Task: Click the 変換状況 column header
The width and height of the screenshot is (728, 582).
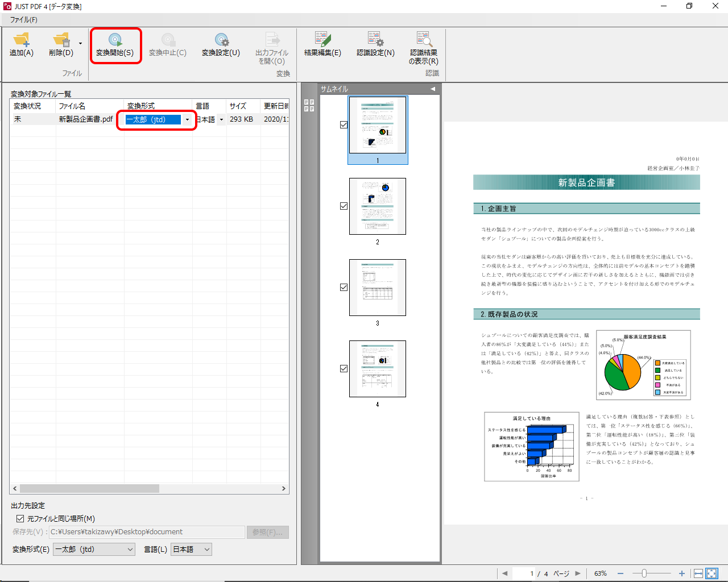Action: (x=33, y=106)
